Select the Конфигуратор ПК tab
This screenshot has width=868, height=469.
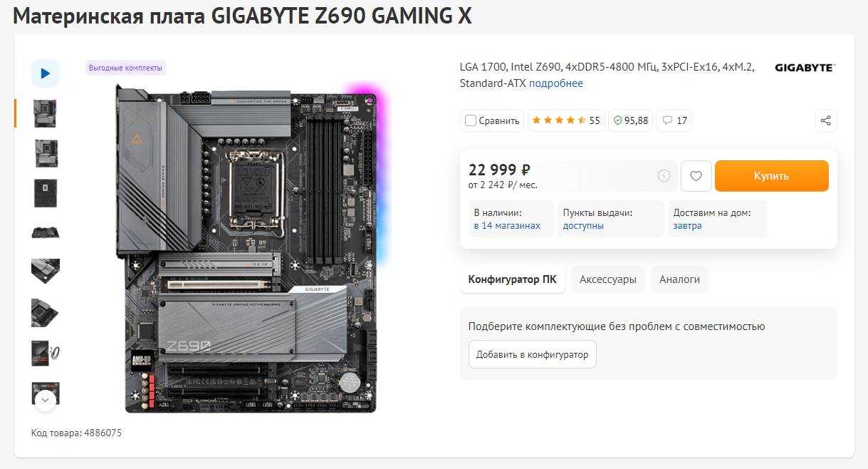(513, 279)
